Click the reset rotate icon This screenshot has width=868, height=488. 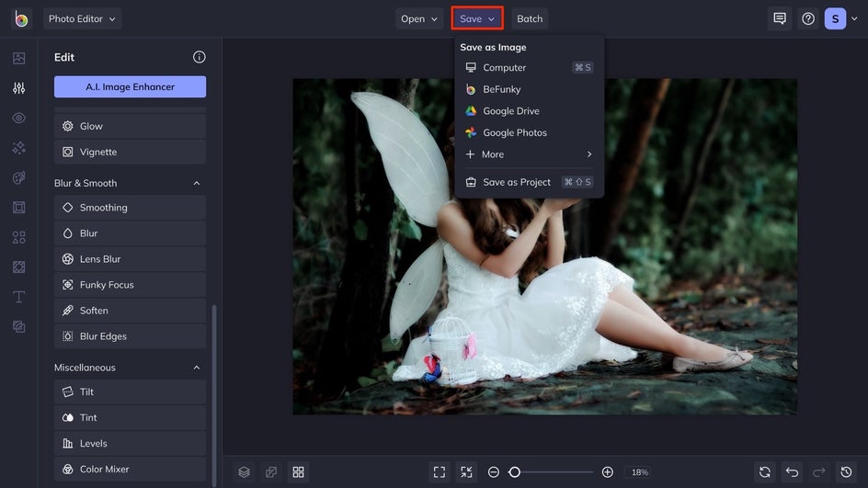click(765, 472)
